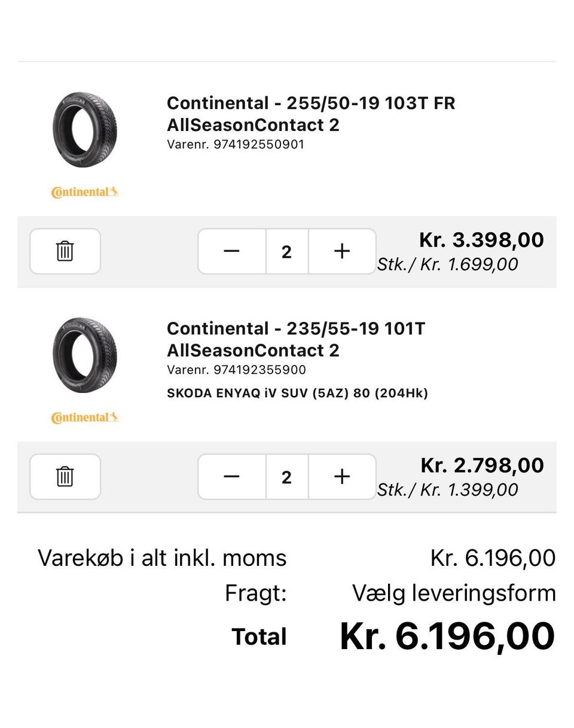Click Continental logo under the 255/50-19 tire

tap(84, 192)
